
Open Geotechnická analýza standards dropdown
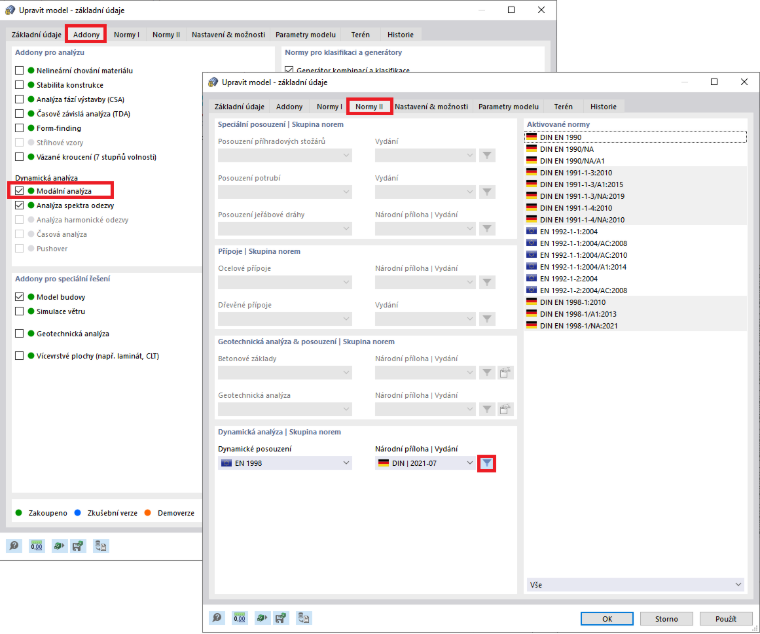(x=285, y=409)
